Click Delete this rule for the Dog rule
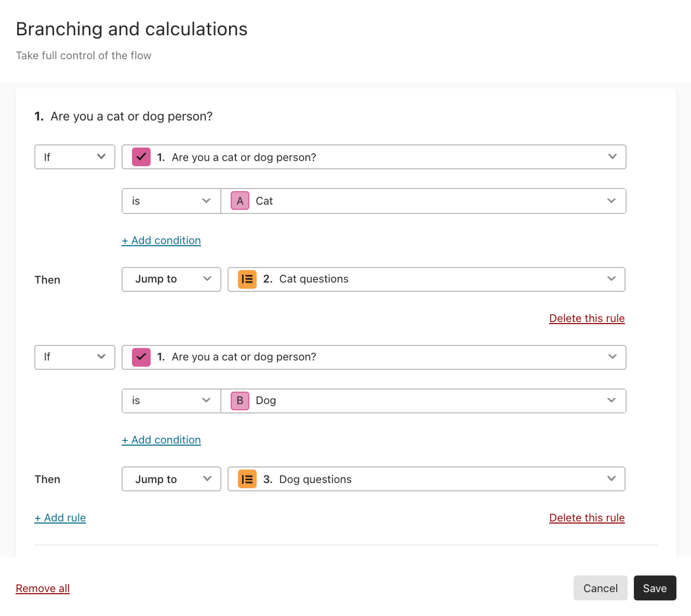This screenshot has height=616, width=691. click(587, 517)
